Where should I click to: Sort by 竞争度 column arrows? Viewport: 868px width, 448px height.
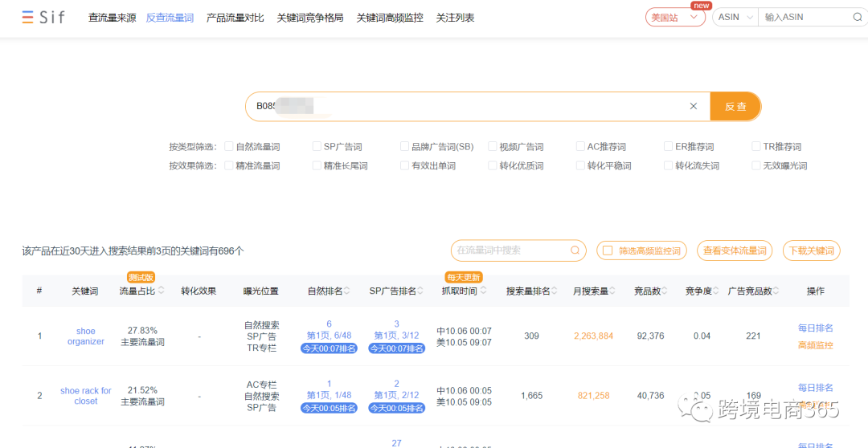coord(716,291)
